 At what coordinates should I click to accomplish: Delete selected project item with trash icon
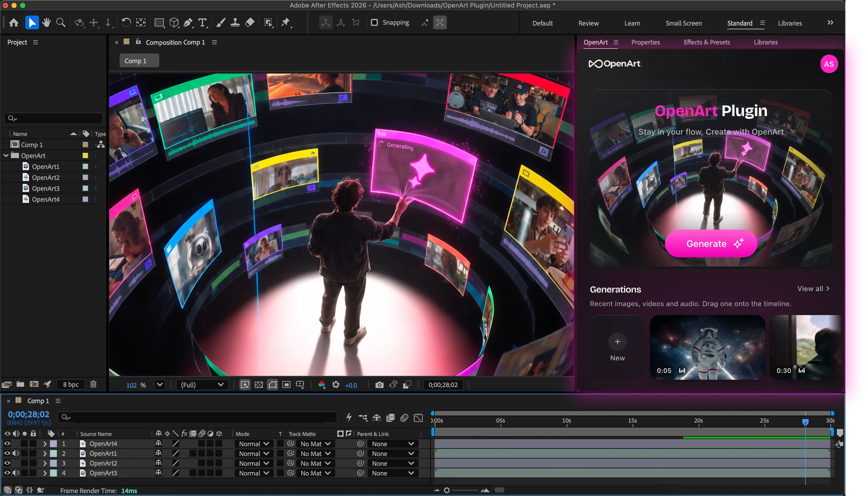(93, 384)
